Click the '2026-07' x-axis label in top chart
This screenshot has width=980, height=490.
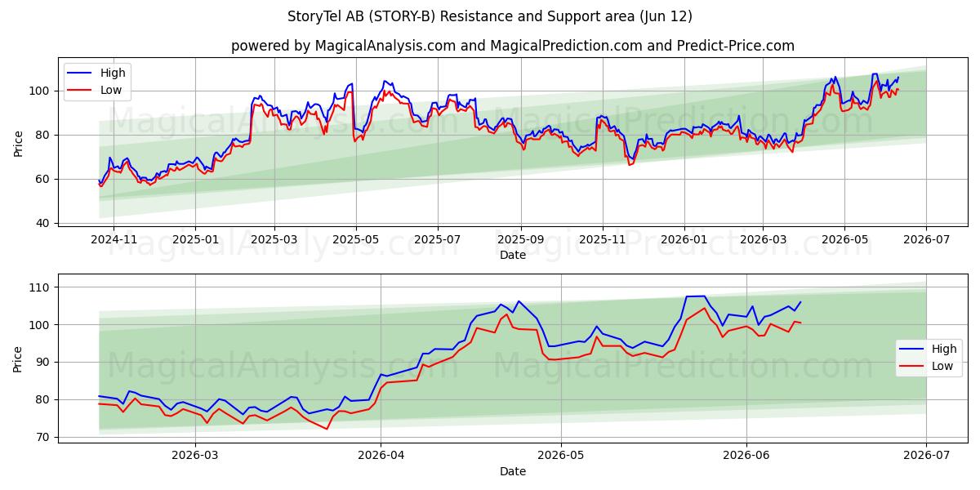point(926,239)
